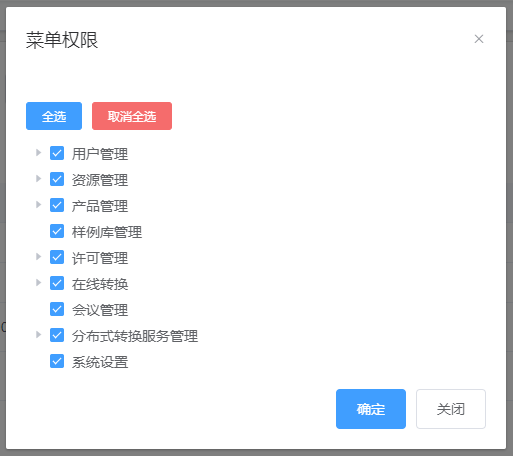Uncheck the 在线转换 checkbox
Viewport: 513px width, 456px height.
57,283
